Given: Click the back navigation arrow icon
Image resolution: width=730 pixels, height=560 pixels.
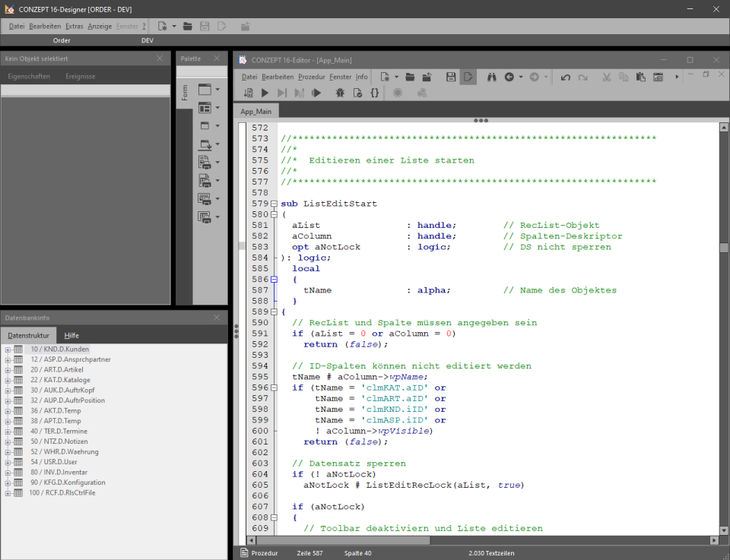Looking at the screenshot, I should [509, 77].
